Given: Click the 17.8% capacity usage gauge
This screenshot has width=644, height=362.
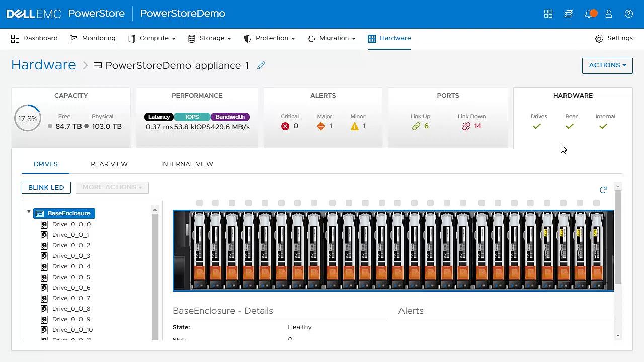Looking at the screenshot, I should coord(28,119).
